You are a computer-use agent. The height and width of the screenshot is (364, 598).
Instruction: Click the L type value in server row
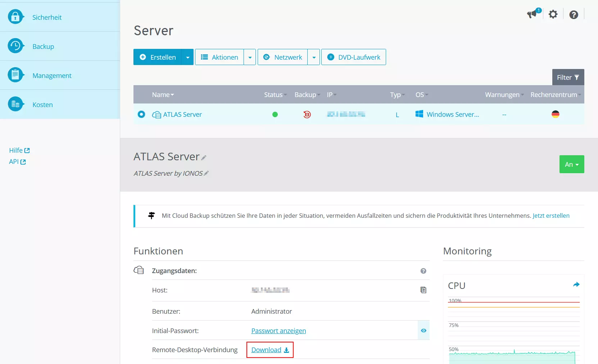click(397, 115)
